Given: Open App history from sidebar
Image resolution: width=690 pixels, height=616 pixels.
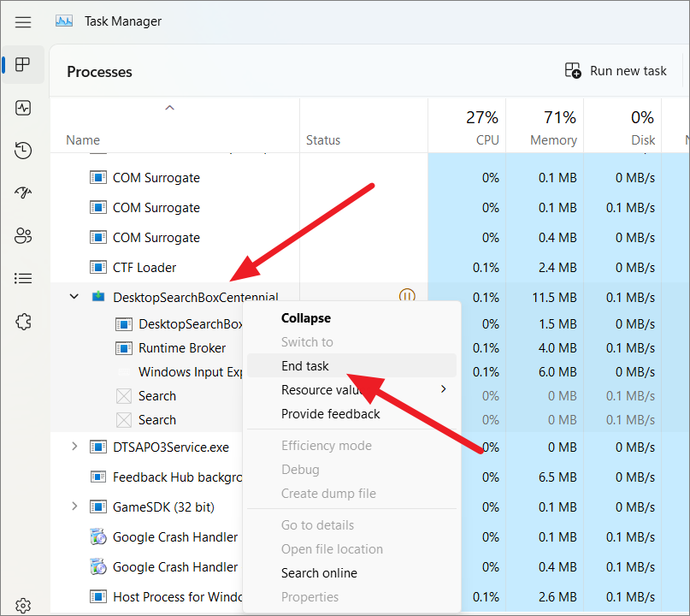Looking at the screenshot, I should coord(23,151).
